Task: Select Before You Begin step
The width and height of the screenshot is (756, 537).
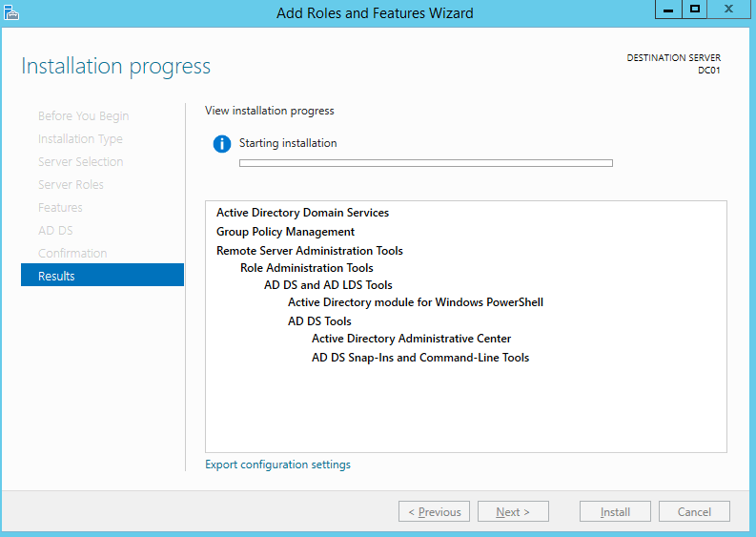Action: [x=83, y=115]
